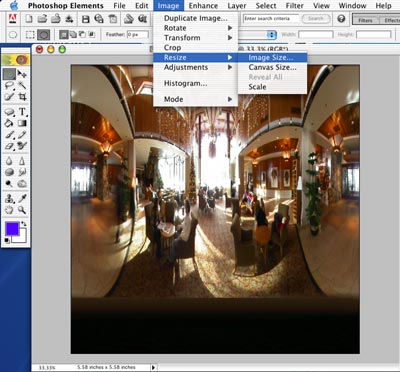Open the Apple menu
The width and height of the screenshot is (400, 372).
(13, 5)
